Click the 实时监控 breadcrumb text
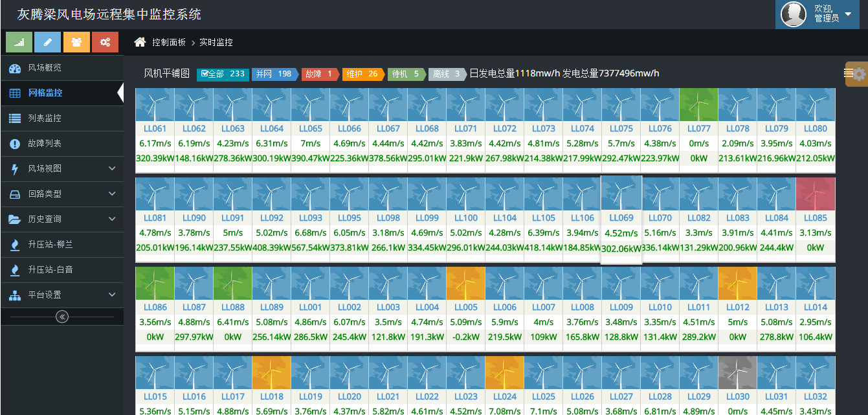This screenshot has height=415, width=868. [216, 42]
